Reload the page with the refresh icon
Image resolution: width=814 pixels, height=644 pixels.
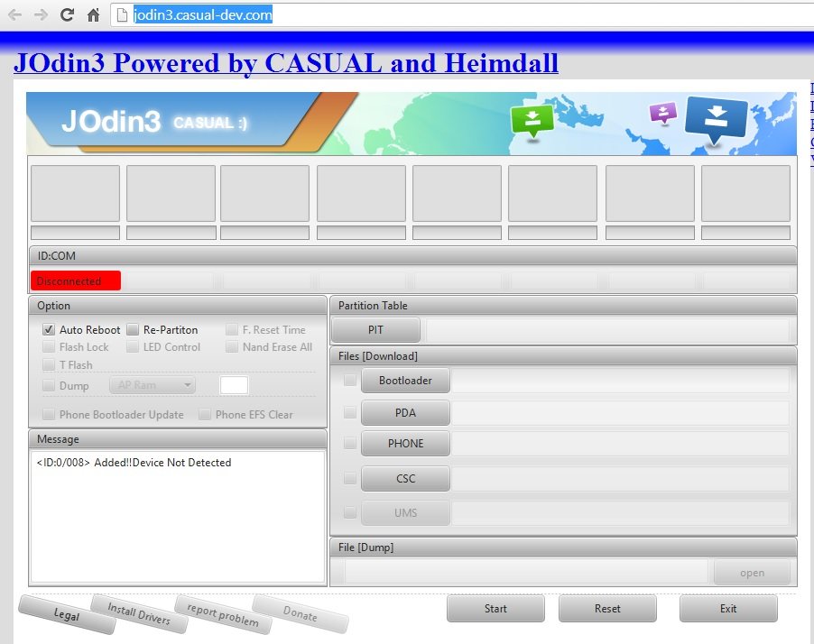[x=67, y=15]
